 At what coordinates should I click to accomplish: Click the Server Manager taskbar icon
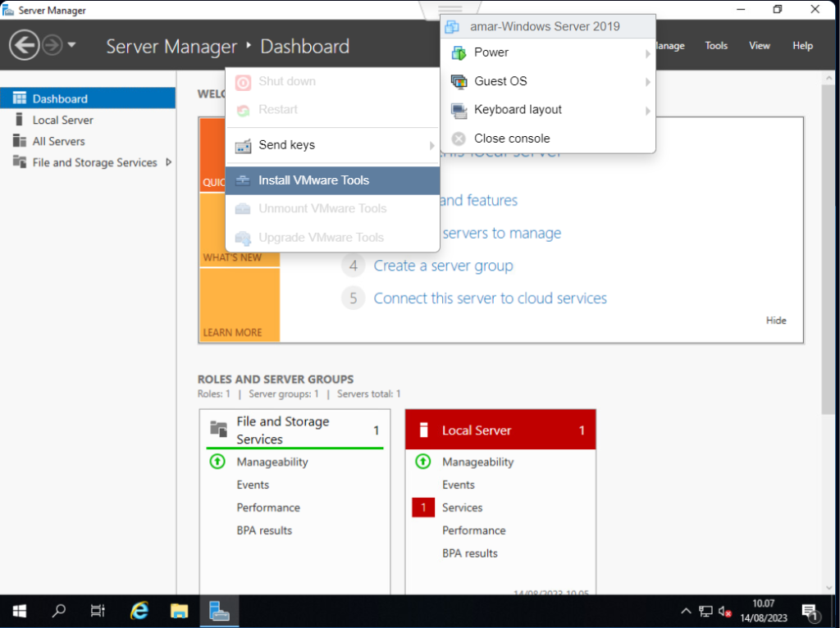pyautogui.click(x=218, y=611)
